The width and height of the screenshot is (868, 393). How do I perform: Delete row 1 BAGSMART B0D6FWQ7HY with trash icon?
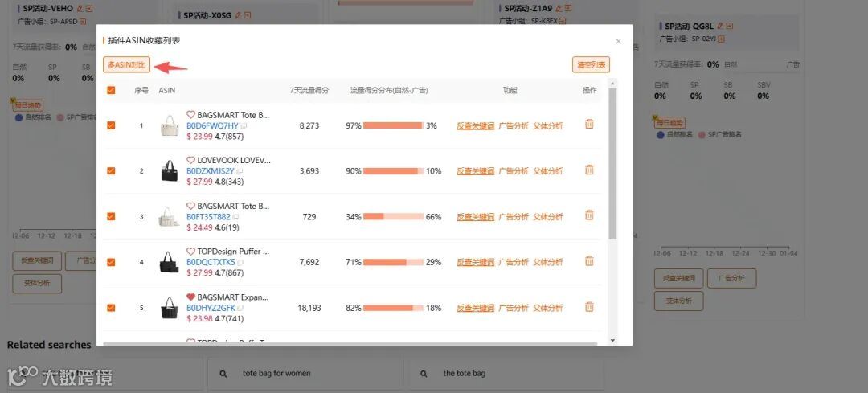[x=590, y=124]
